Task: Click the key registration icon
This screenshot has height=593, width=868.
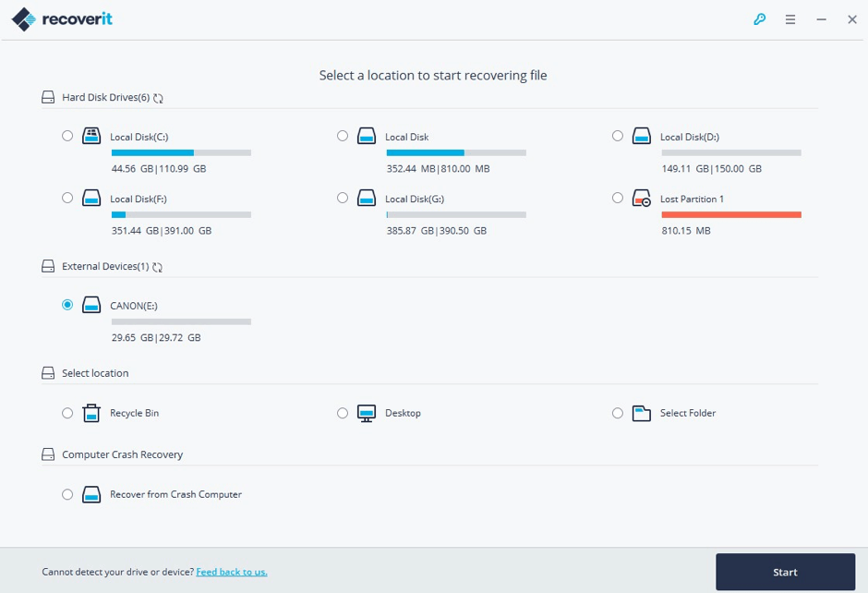Action: pos(759,19)
